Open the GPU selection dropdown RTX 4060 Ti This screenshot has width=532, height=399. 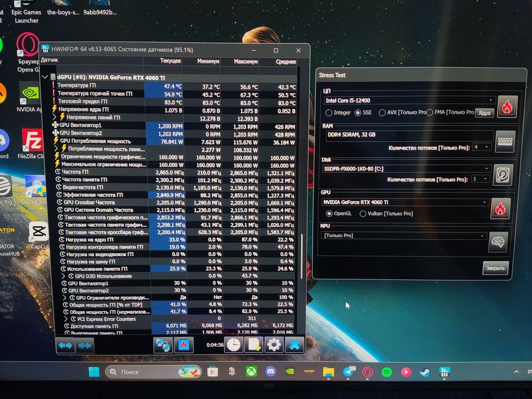(405, 202)
